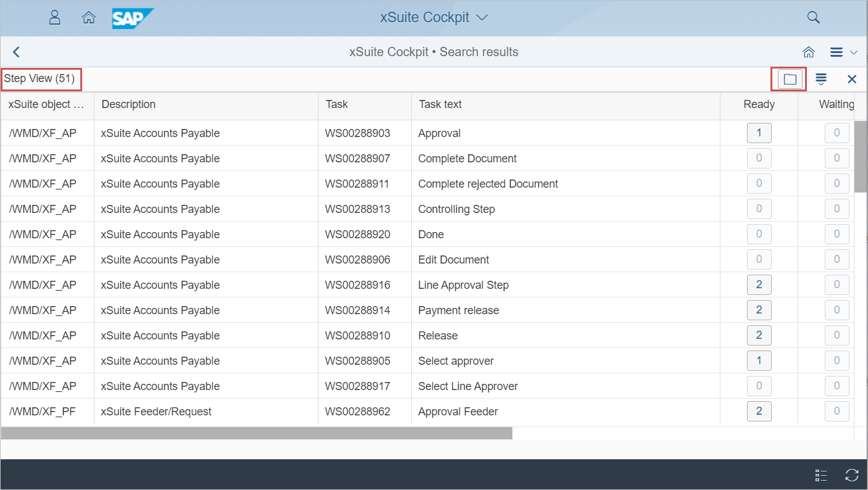Refresh the list via footer icon

point(852,475)
